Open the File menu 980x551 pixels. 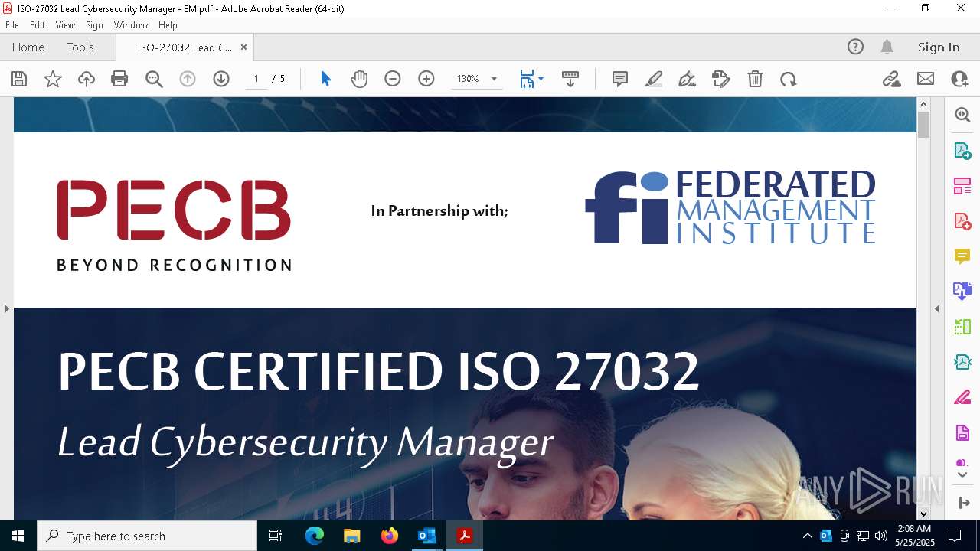tap(12, 25)
